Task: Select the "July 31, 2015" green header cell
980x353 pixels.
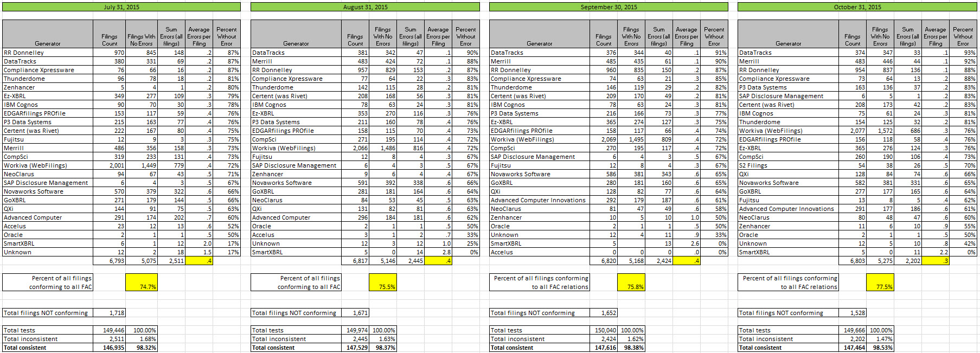Action: [x=121, y=7]
